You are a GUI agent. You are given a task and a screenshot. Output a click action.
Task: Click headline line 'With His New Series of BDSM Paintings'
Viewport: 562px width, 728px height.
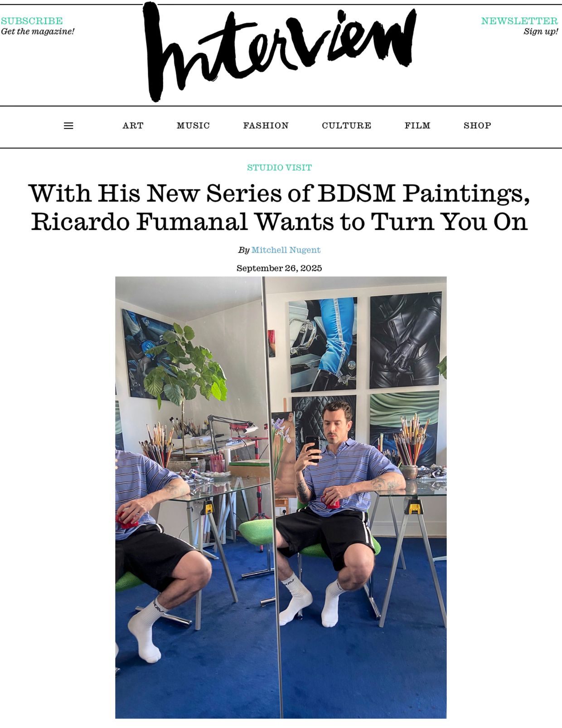(x=279, y=194)
